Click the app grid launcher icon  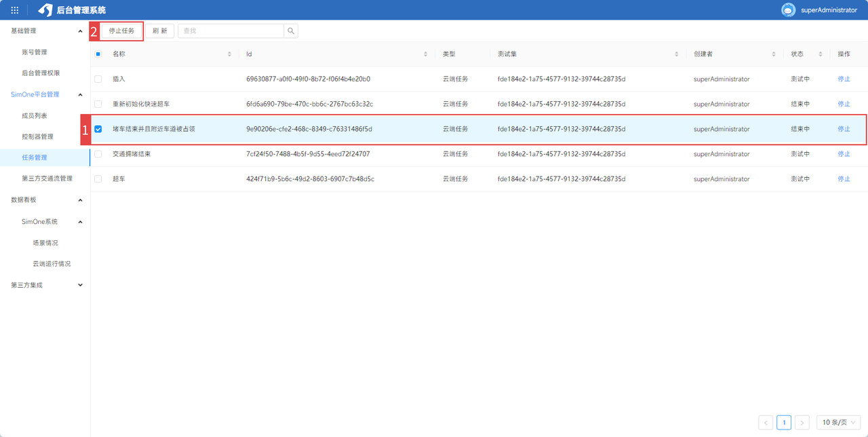point(15,10)
